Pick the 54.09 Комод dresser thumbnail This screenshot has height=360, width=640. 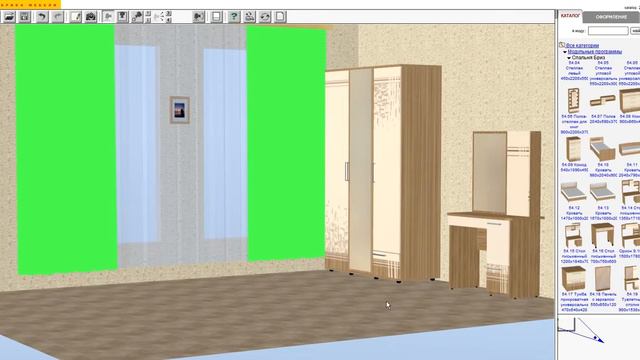pyautogui.click(x=573, y=149)
